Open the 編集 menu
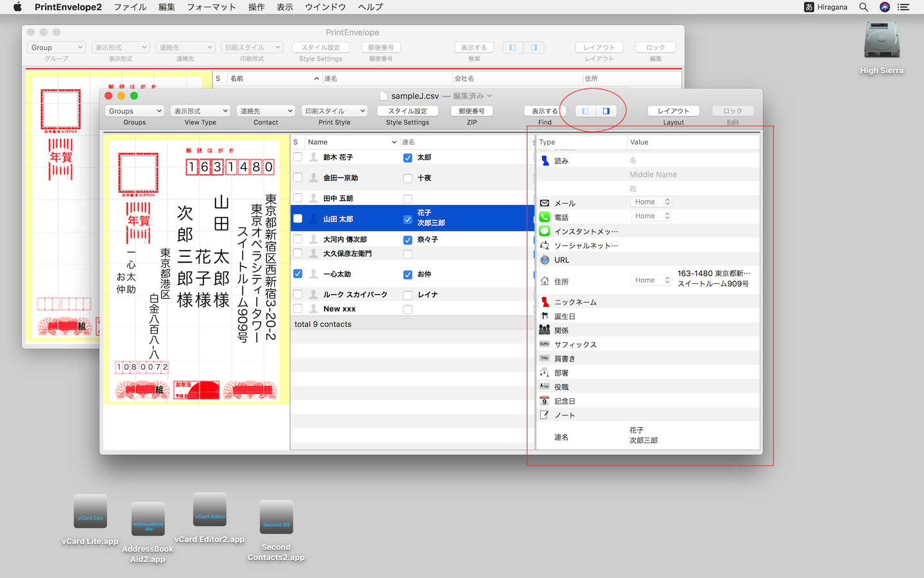The width and height of the screenshot is (924, 578). click(167, 7)
